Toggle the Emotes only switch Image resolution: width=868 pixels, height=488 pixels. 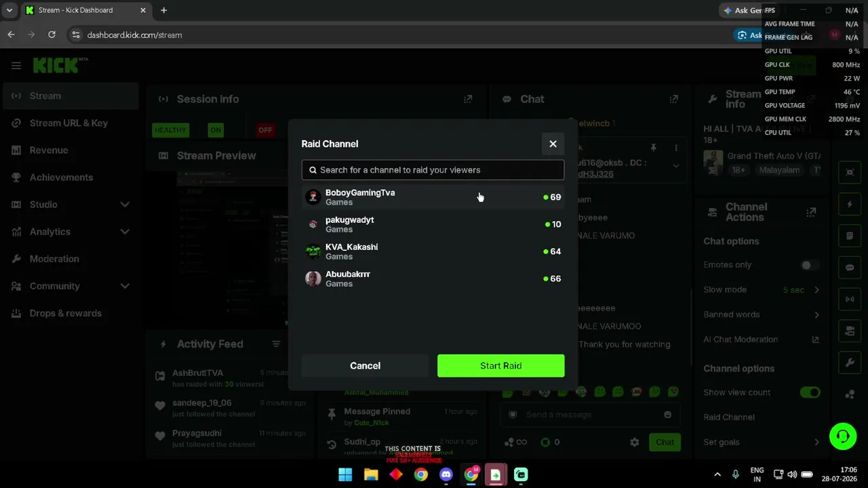coord(810,265)
